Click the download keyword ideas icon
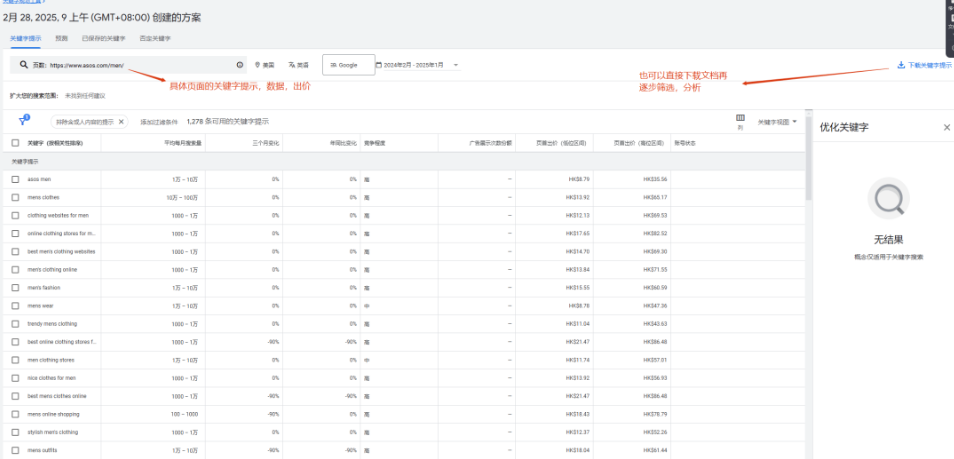 coord(900,65)
